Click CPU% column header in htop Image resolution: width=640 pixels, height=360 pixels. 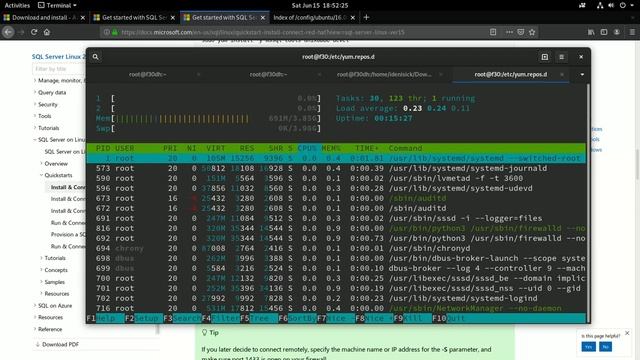(307, 148)
